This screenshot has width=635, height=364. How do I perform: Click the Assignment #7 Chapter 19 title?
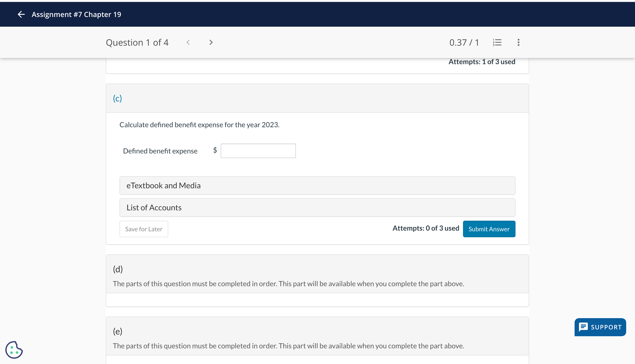click(x=76, y=14)
